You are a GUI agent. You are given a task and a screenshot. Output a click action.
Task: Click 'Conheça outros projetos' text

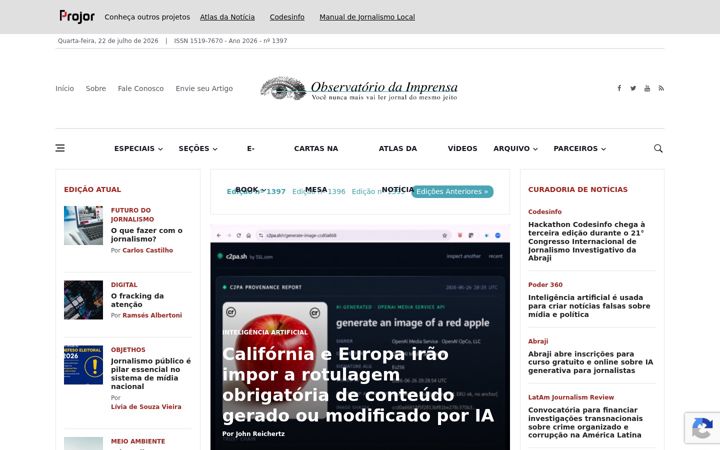click(147, 17)
